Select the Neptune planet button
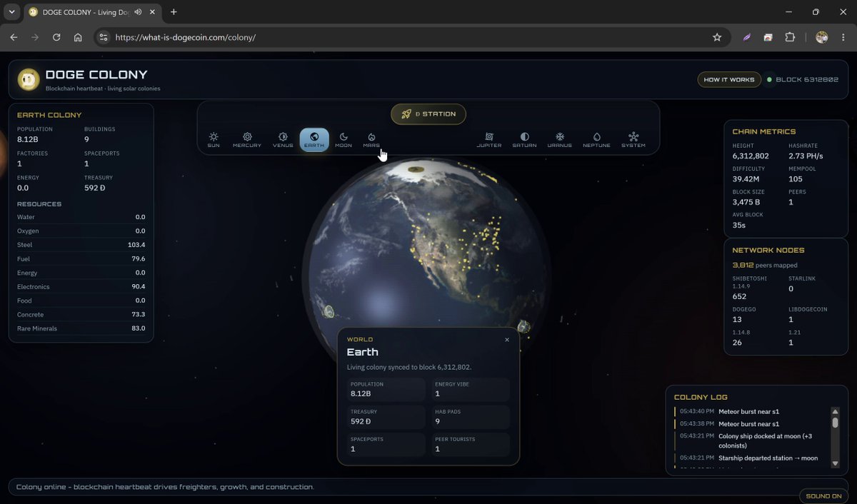The height and width of the screenshot is (504, 857). [x=596, y=139]
